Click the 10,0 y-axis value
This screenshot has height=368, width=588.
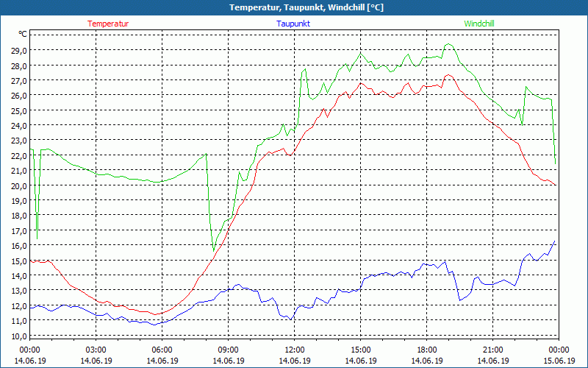19,336
